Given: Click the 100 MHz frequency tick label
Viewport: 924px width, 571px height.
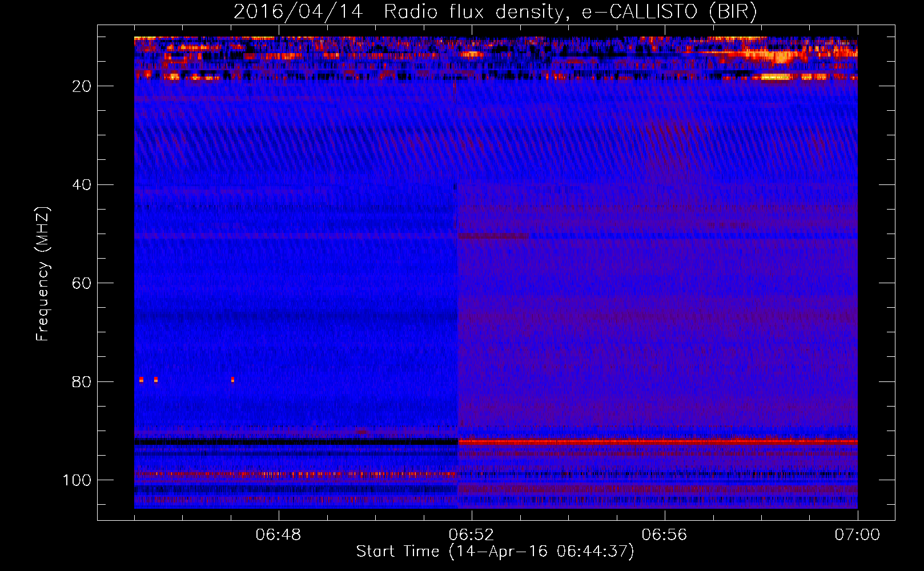Looking at the screenshot, I should pos(77,480).
